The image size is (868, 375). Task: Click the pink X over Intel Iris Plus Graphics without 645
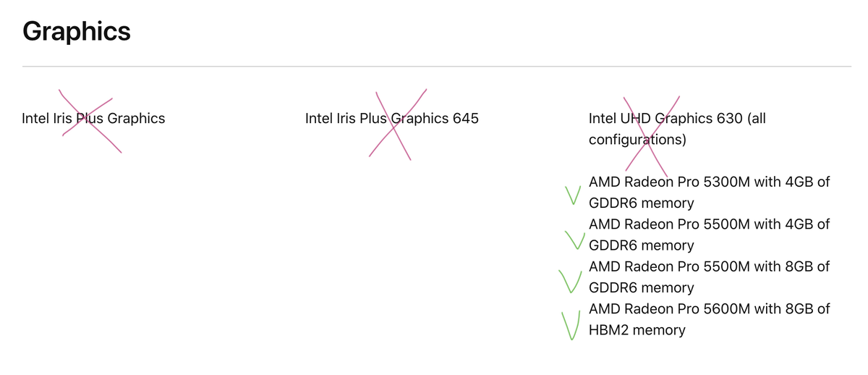(88, 121)
